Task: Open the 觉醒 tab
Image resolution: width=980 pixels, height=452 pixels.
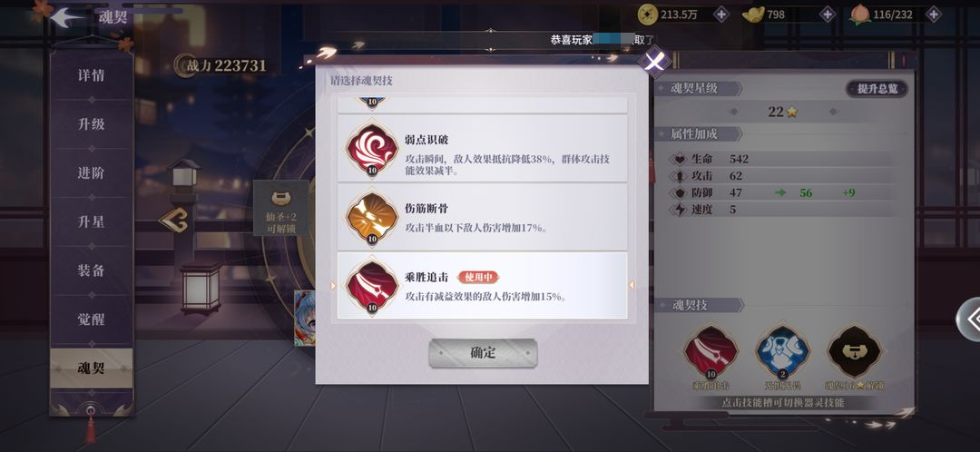Action: (x=92, y=319)
